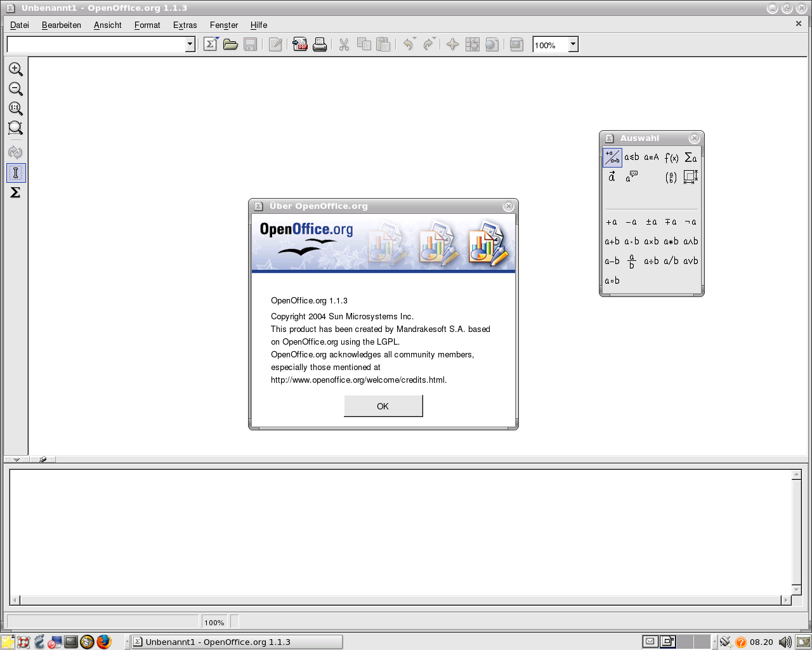Click the Zoom Out magnifier tool

16,89
